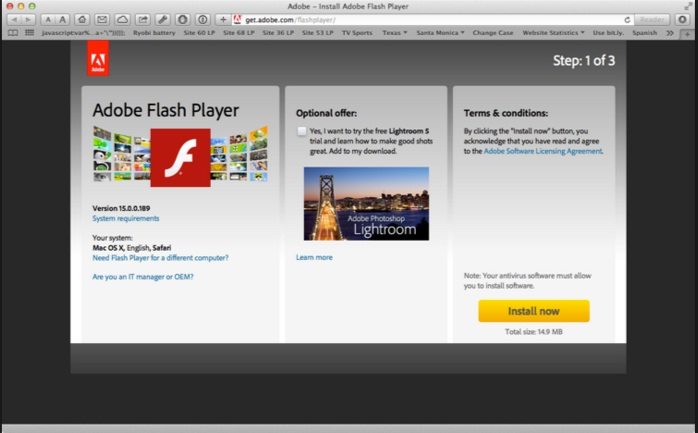Open a new tab with plus button
The height and width of the screenshot is (433, 698).
point(687,34)
